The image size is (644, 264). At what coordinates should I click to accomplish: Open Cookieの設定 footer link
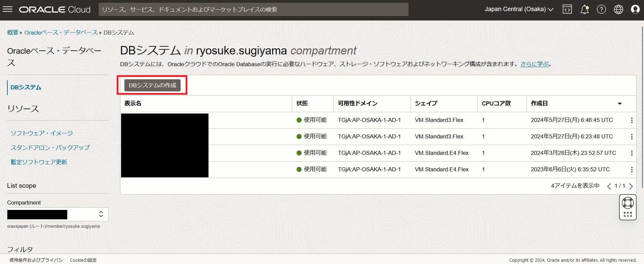click(83, 260)
